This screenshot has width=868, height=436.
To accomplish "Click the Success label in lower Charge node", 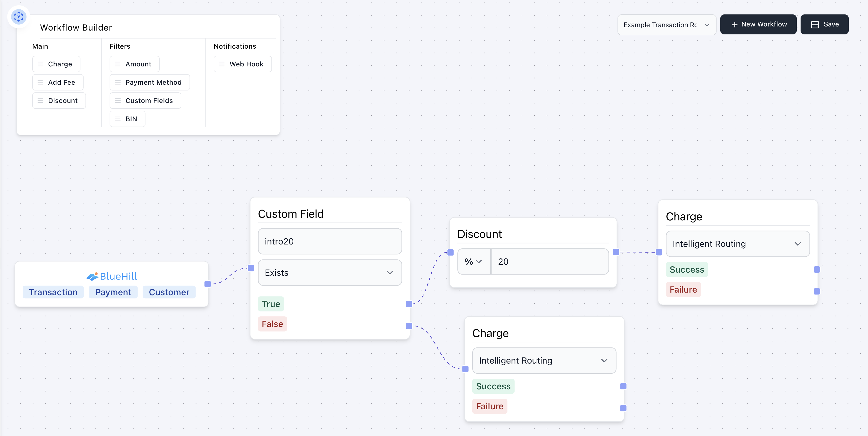I will click(x=493, y=386).
